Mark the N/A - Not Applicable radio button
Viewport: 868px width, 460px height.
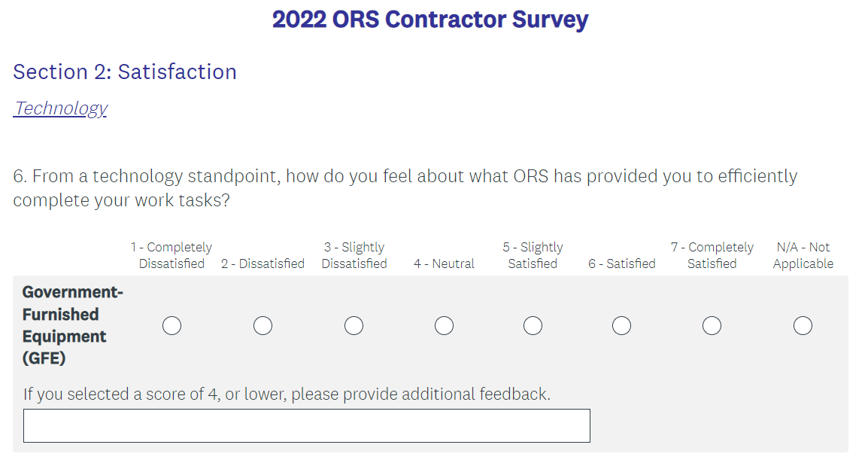pos(803,326)
